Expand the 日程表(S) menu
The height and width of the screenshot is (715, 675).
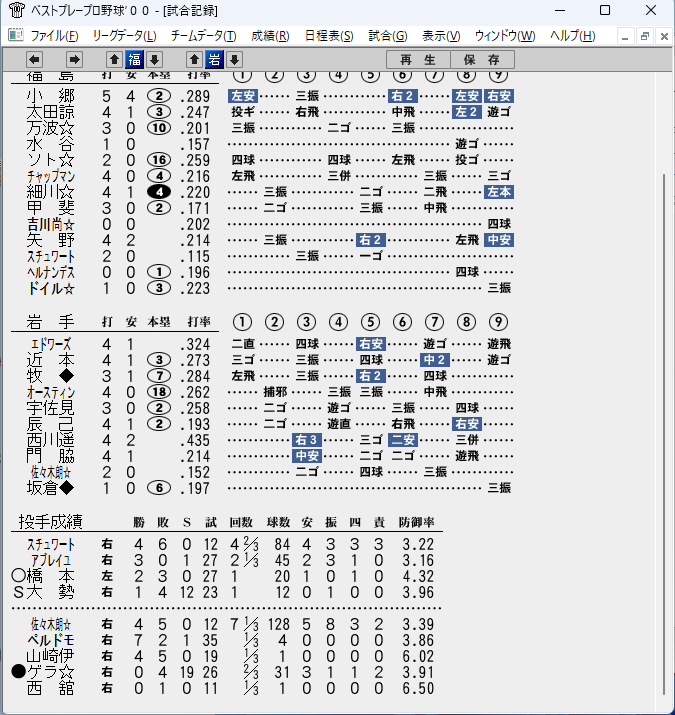click(x=329, y=36)
